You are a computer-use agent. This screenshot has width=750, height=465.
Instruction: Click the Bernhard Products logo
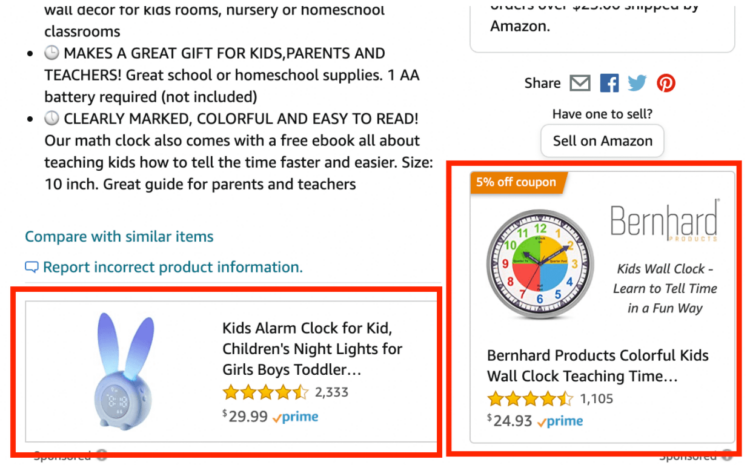(x=664, y=222)
